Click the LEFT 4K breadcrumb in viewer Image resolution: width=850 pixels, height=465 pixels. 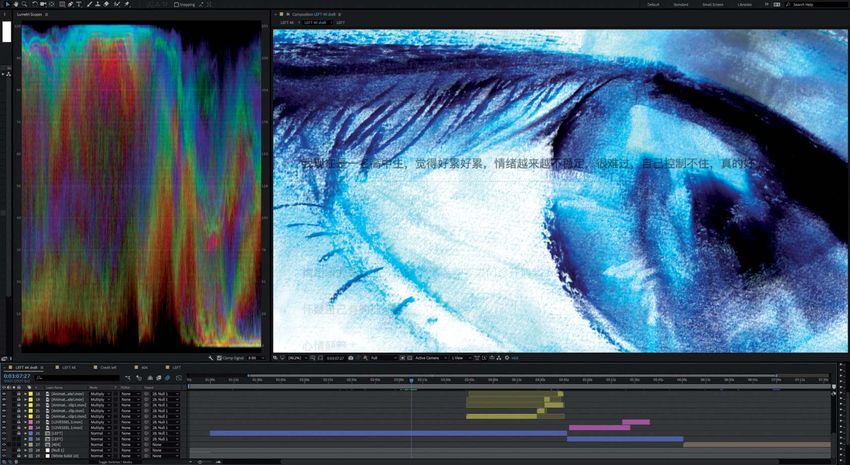(286, 23)
